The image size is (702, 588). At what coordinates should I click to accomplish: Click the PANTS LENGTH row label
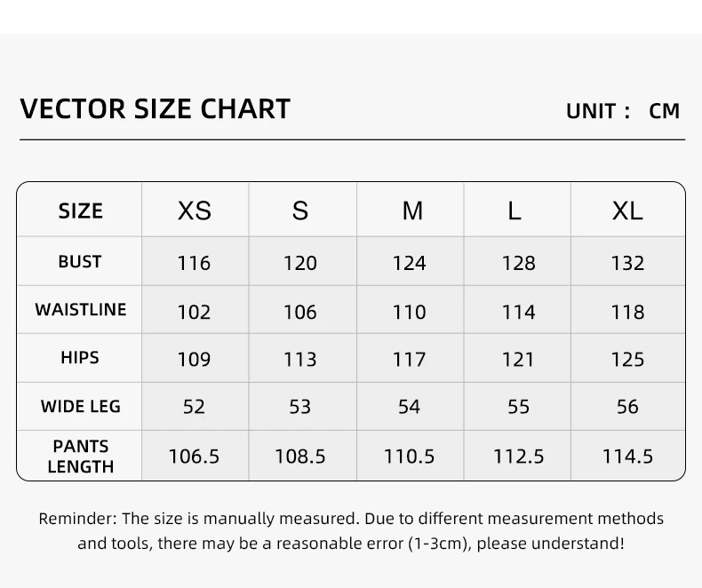click(81, 456)
